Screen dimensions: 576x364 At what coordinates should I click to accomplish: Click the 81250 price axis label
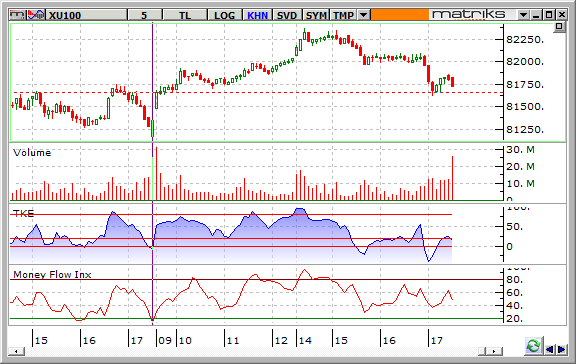525,130
